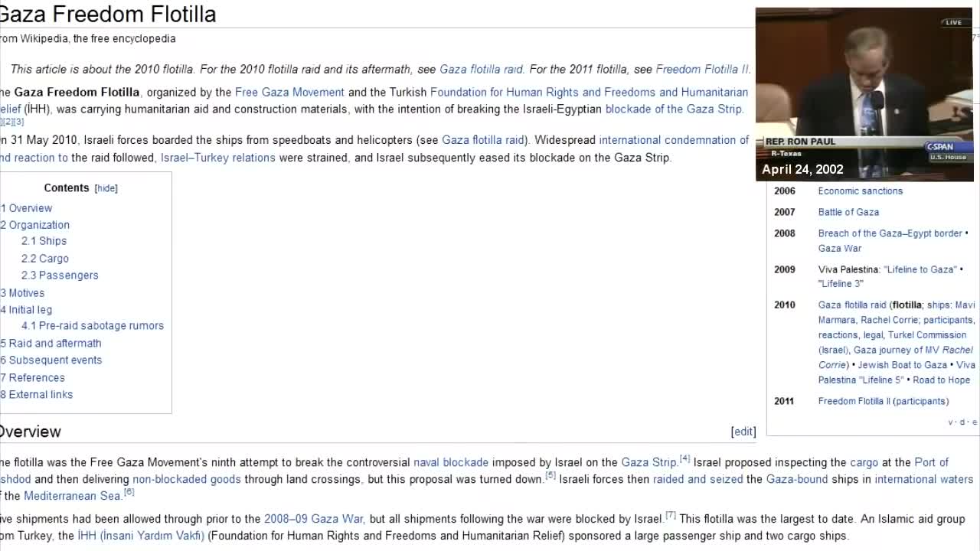Open the Road to Hope link

(x=941, y=380)
